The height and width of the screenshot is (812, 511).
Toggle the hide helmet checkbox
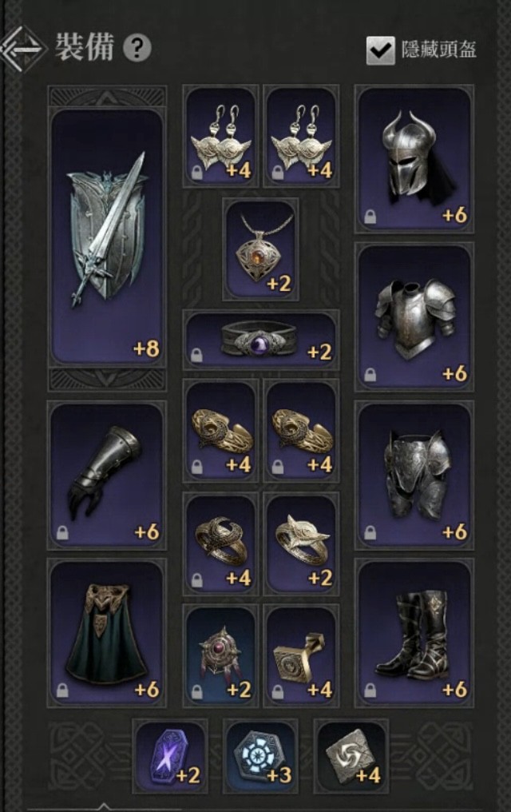[380, 50]
